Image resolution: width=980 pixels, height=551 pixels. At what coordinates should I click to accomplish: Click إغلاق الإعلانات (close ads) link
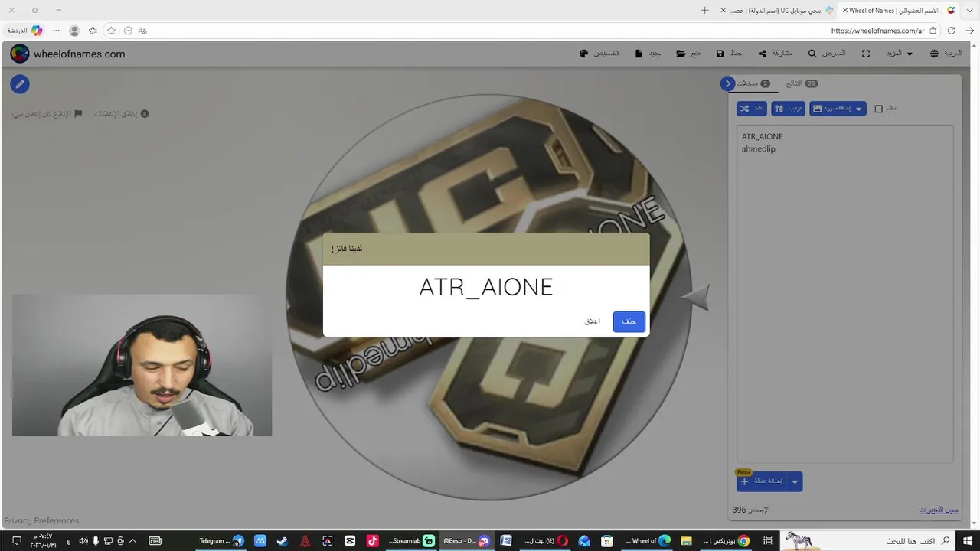pyautogui.click(x=121, y=114)
